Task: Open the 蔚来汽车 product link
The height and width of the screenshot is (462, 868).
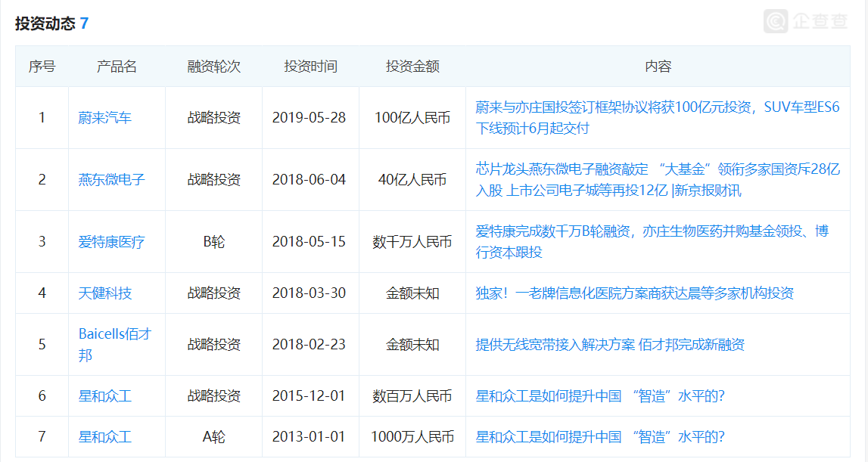Action: tap(104, 118)
